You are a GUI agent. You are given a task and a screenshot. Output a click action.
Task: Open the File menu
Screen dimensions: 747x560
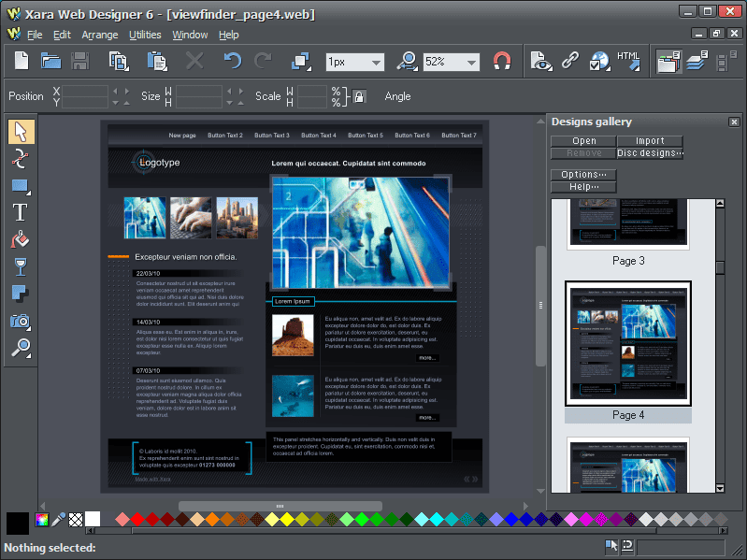tap(35, 35)
